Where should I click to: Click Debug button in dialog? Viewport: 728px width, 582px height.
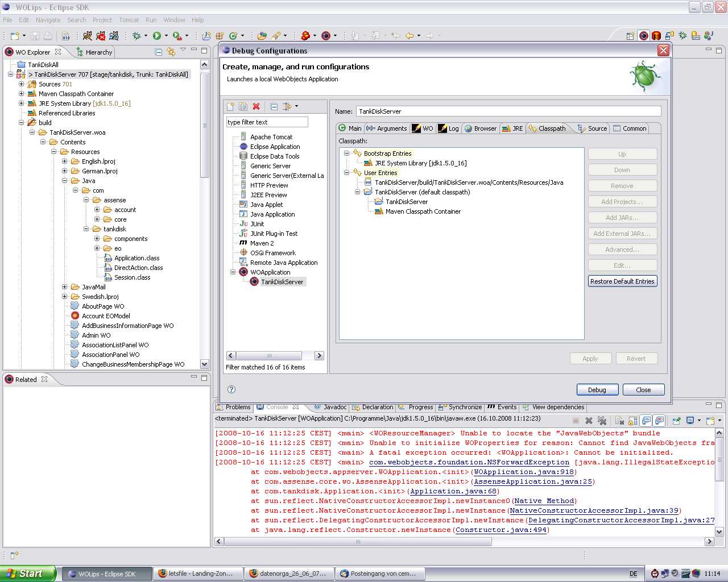tap(597, 390)
